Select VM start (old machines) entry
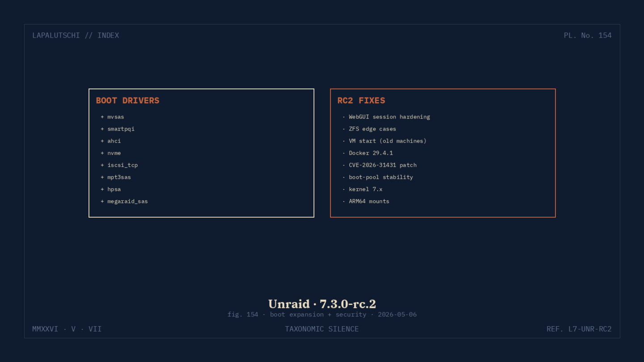 (384, 141)
